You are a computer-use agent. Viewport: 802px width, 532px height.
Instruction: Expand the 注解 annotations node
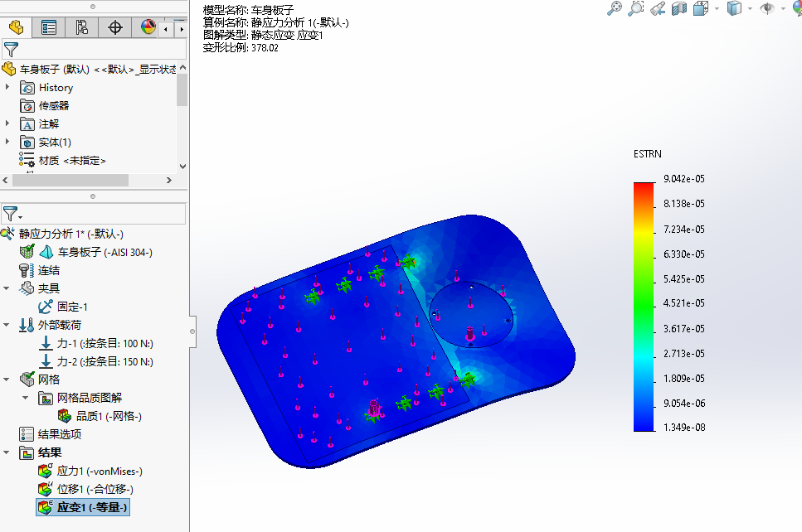pos(7,123)
